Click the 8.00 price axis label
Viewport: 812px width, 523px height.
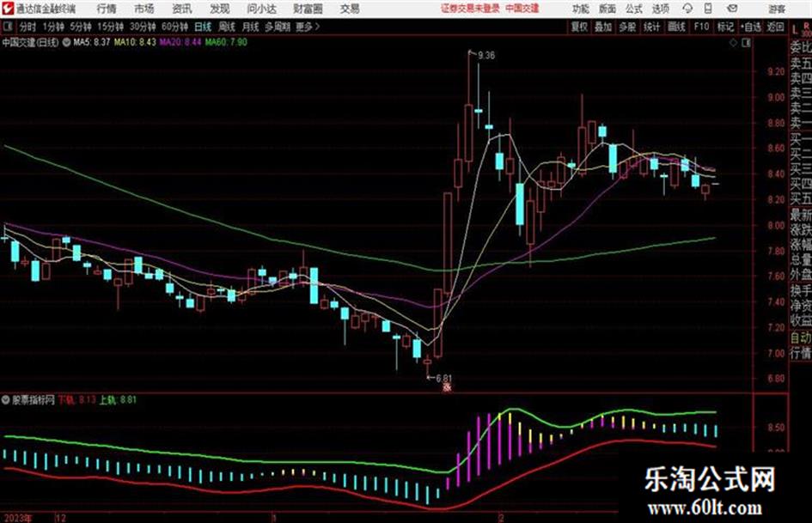[x=776, y=225]
